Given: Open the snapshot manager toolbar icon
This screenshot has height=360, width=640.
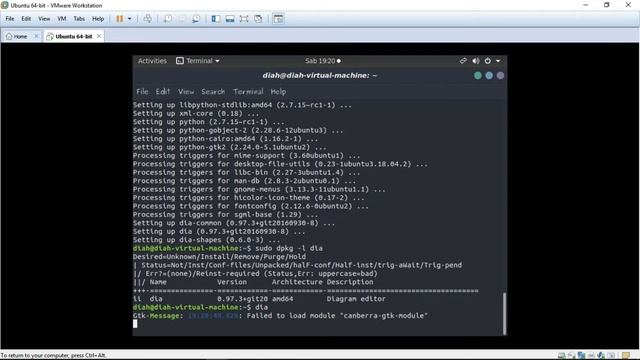Looking at the screenshot, I should 196,19.
